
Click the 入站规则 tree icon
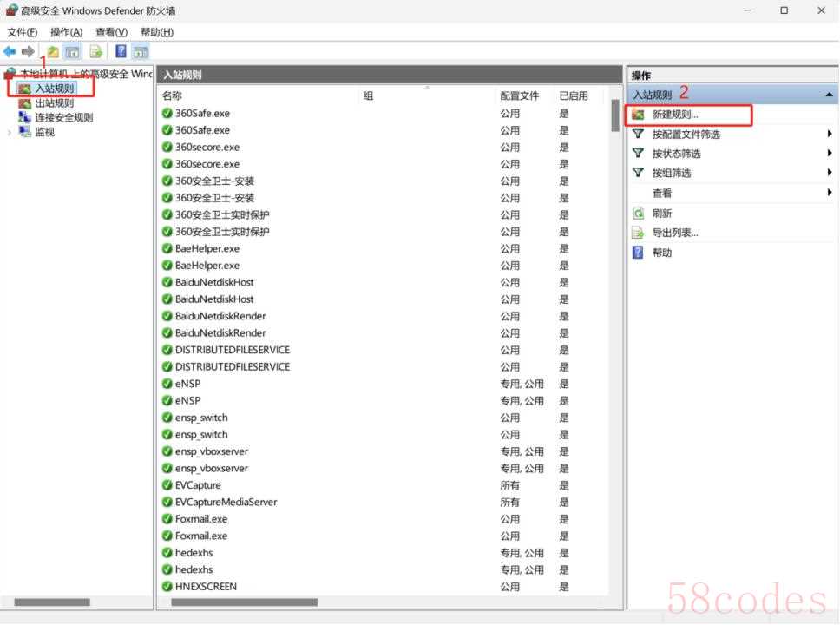point(24,89)
